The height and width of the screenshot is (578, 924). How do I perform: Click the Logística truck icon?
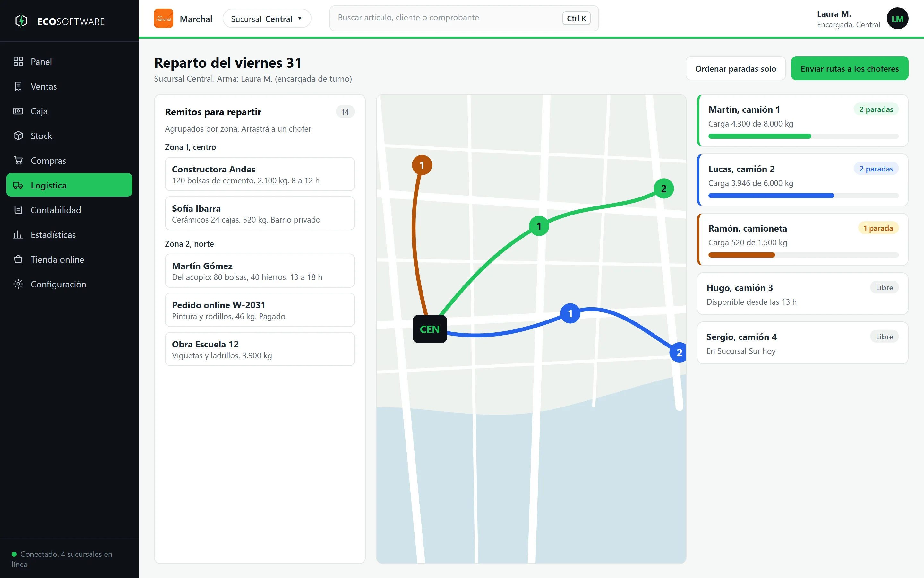coord(18,185)
